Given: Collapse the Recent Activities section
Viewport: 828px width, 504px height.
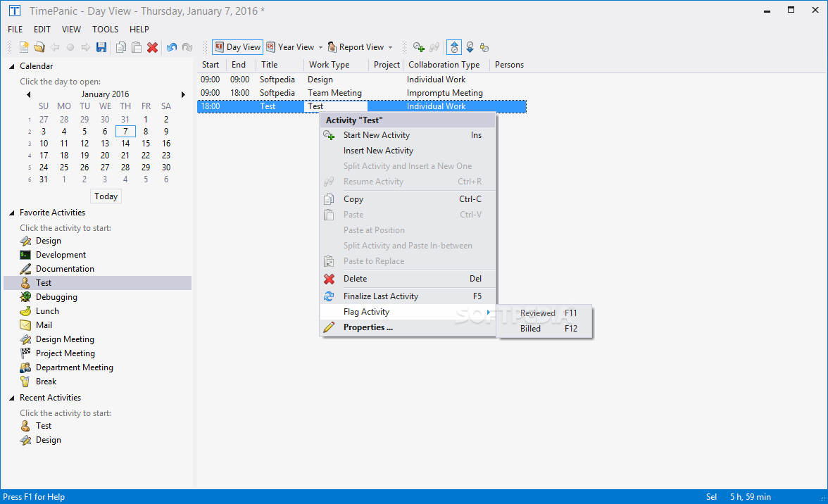Looking at the screenshot, I should click(x=11, y=398).
